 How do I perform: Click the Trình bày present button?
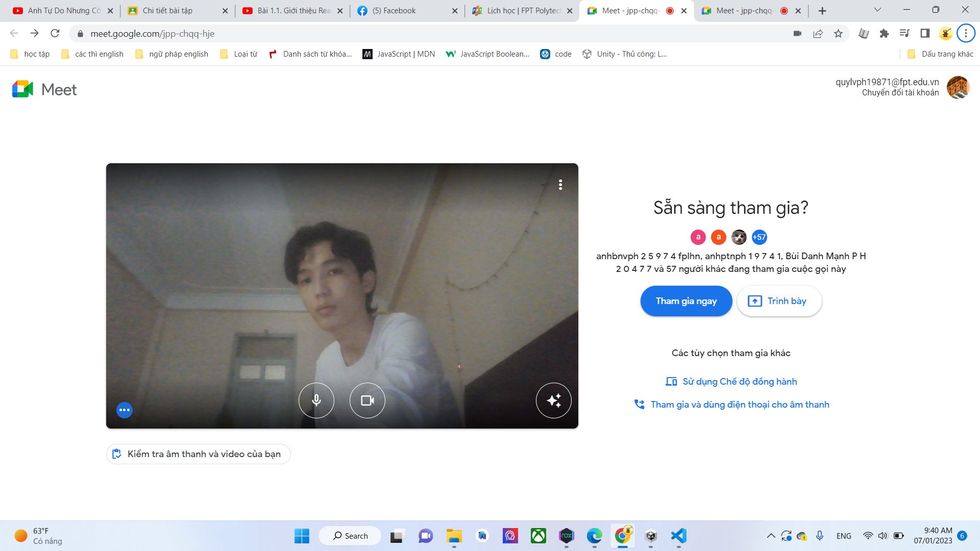coord(779,301)
